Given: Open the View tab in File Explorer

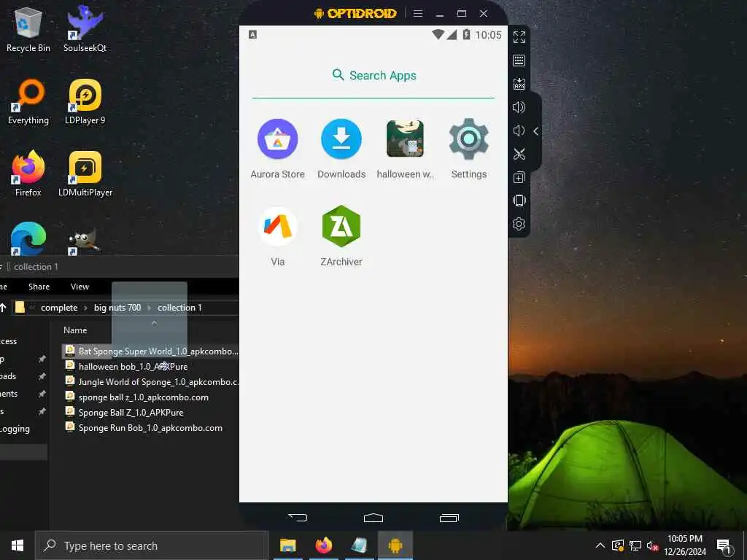Looking at the screenshot, I should tap(80, 287).
